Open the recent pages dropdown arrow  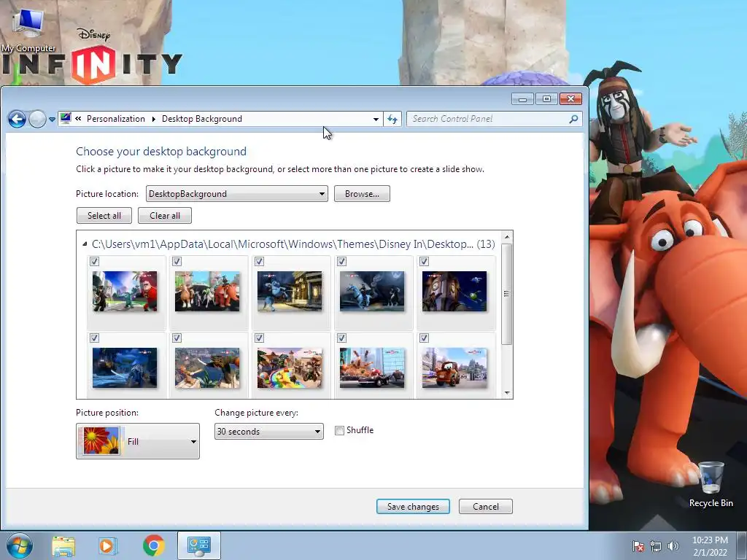pos(52,120)
